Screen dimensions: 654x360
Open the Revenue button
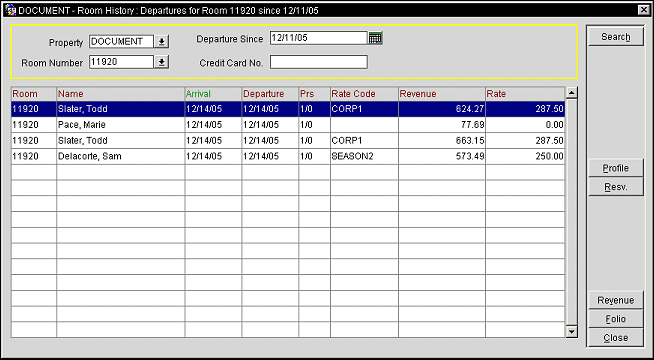tap(616, 300)
